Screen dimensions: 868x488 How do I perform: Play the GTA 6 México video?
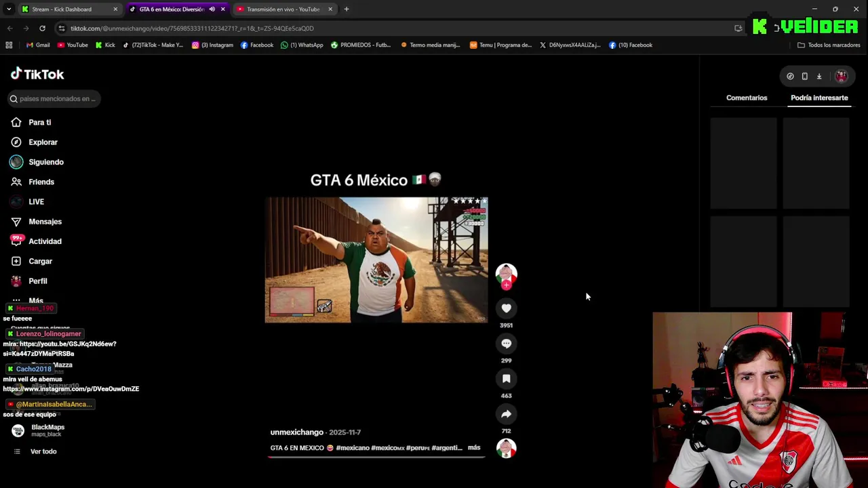376,260
